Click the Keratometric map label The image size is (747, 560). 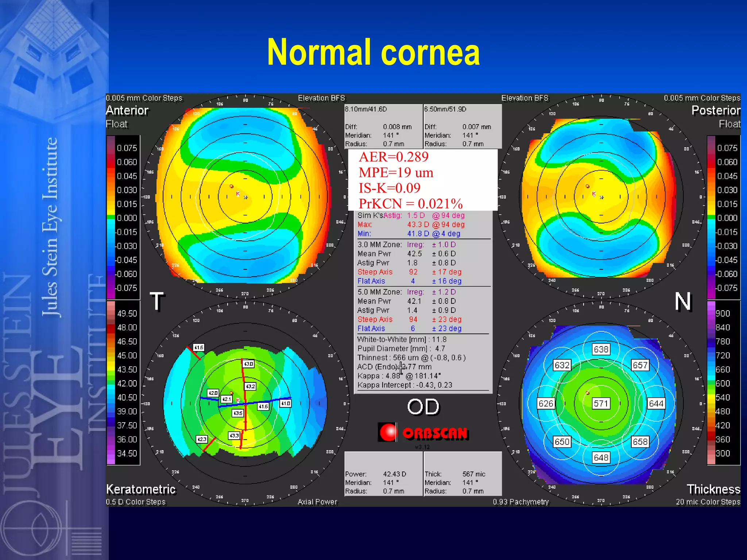tap(141, 489)
